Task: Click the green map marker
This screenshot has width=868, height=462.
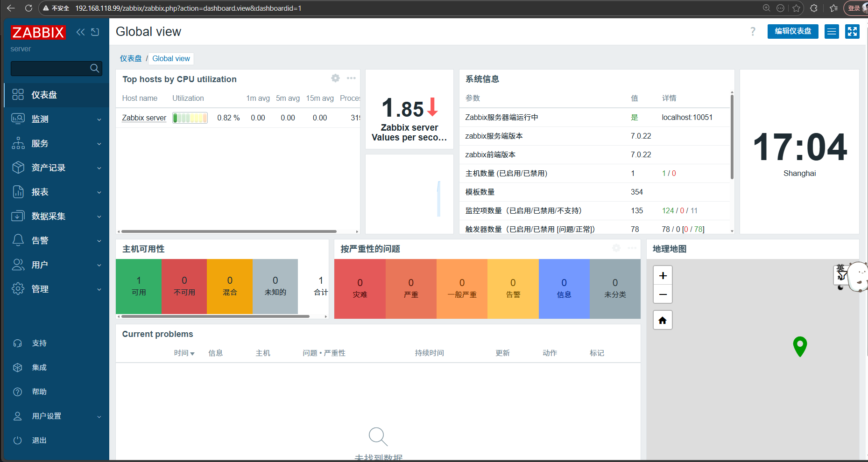Action: 800,346
